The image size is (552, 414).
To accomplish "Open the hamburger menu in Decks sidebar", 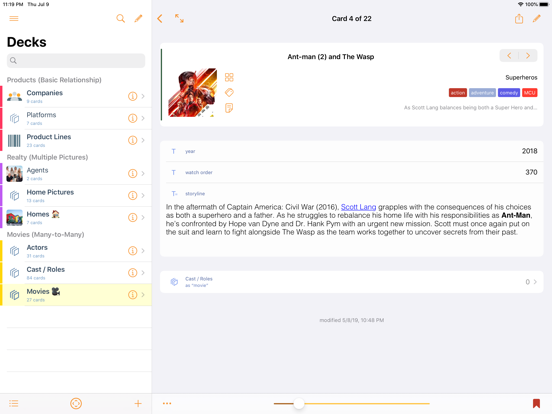I will [x=14, y=18].
